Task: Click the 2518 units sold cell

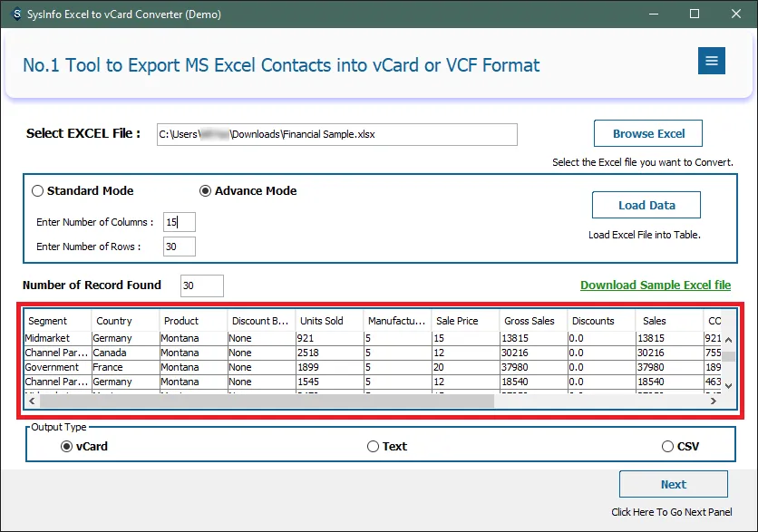Action: click(329, 353)
